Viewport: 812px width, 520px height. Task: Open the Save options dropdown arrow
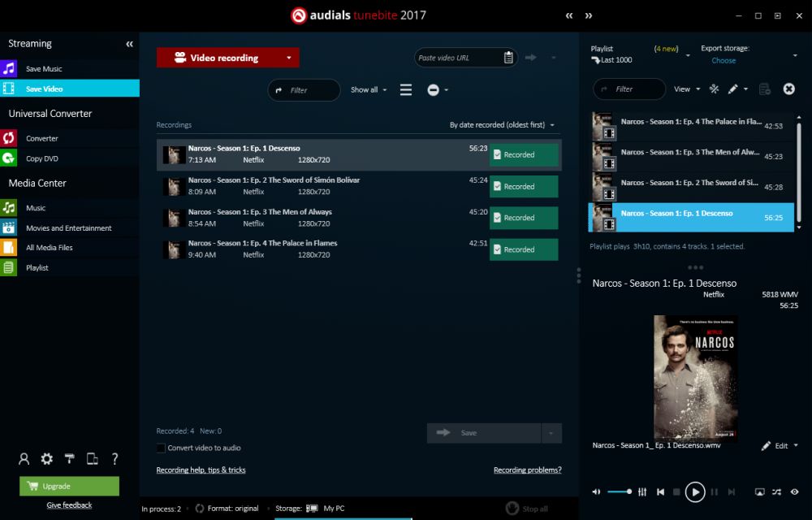[x=551, y=433]
